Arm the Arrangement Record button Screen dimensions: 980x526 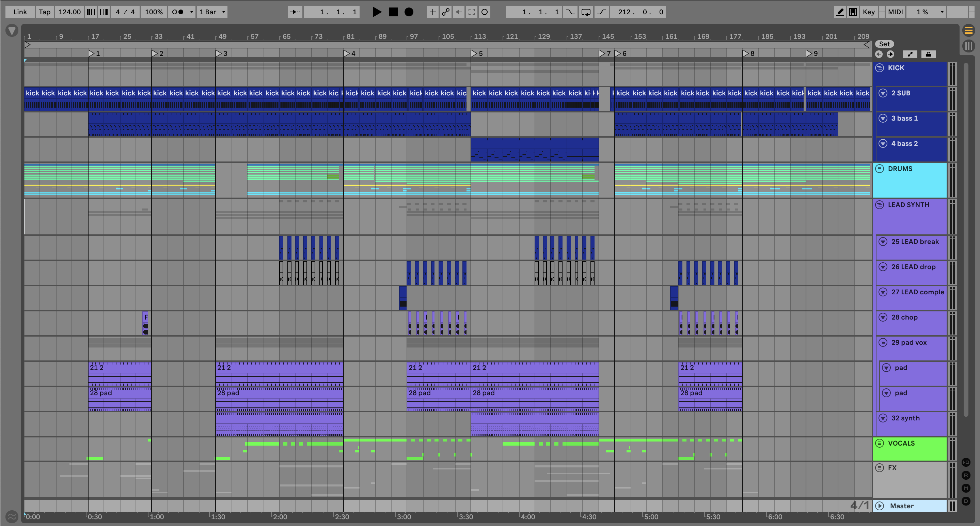(x=409, y=12)
